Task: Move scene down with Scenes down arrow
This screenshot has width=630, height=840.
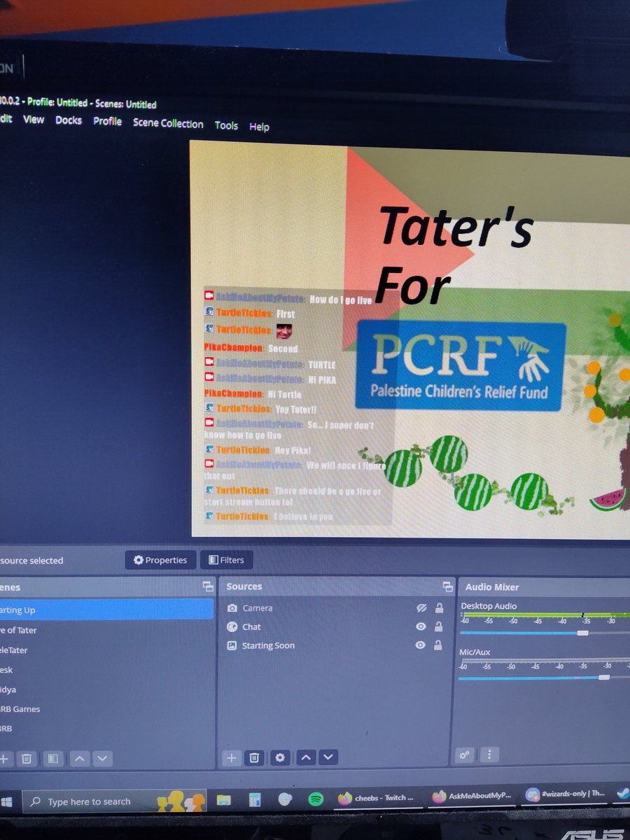Action: (102, 758)
